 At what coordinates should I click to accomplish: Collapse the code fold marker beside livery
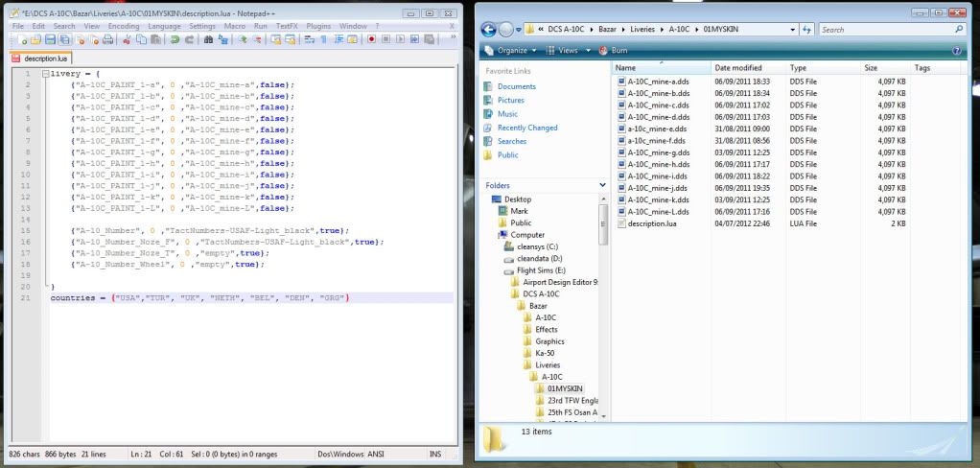pyautogui.click(x=44, y=74)
